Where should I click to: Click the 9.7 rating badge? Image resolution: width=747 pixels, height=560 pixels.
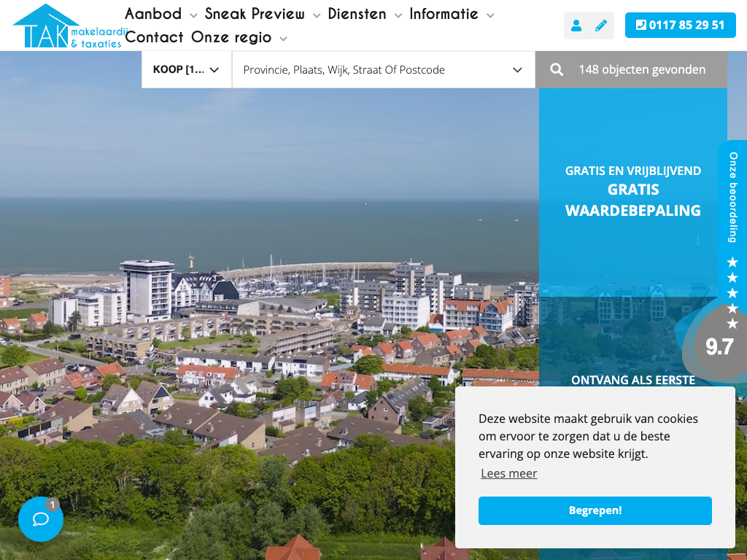719,347
